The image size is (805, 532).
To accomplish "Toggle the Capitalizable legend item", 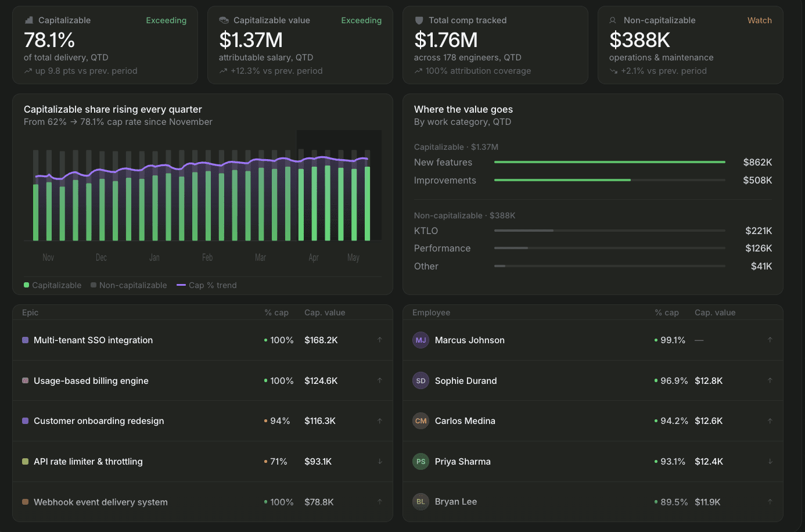I will (x=52, y=285).
